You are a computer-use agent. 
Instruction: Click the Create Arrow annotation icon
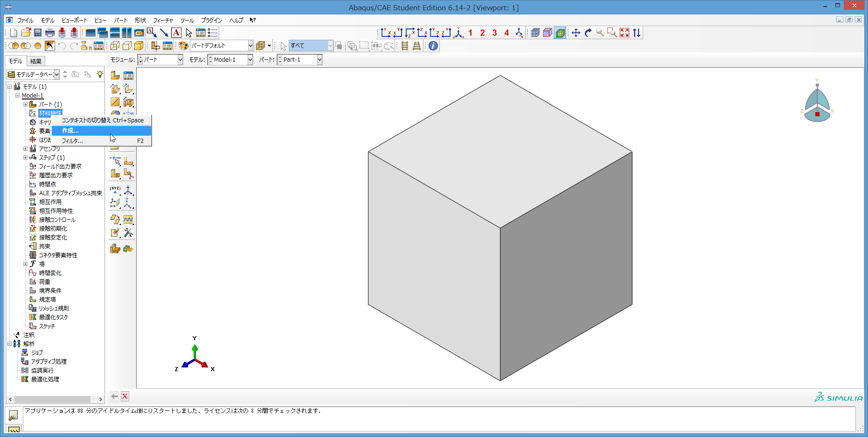click(x=164, y=33)
